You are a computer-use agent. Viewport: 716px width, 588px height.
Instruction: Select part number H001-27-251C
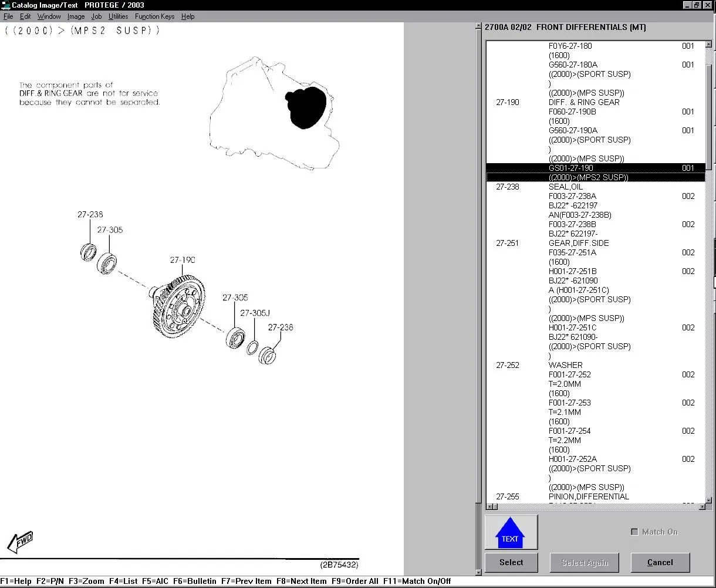point(573,327)
